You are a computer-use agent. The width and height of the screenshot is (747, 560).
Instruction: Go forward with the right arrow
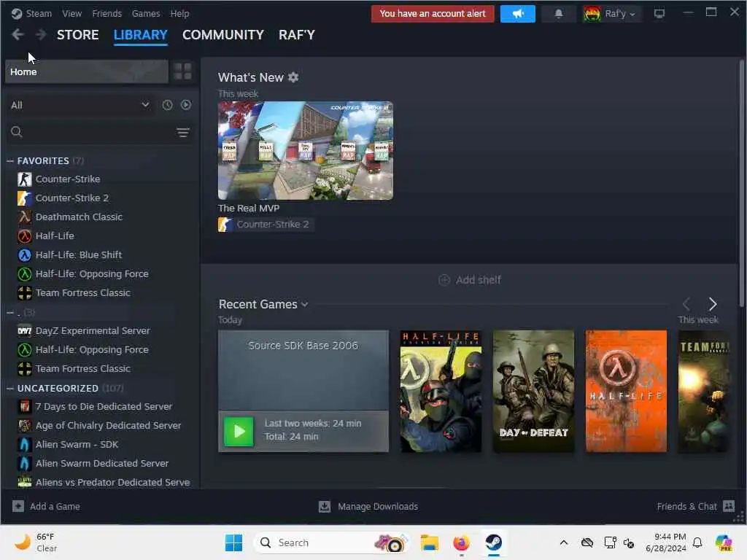(x=41, y=35)
